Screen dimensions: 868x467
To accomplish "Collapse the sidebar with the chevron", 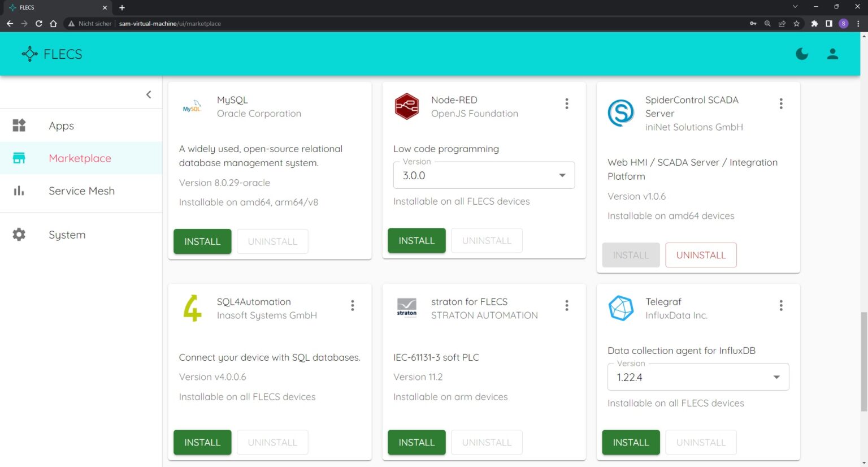I will (x=149, y=94).
